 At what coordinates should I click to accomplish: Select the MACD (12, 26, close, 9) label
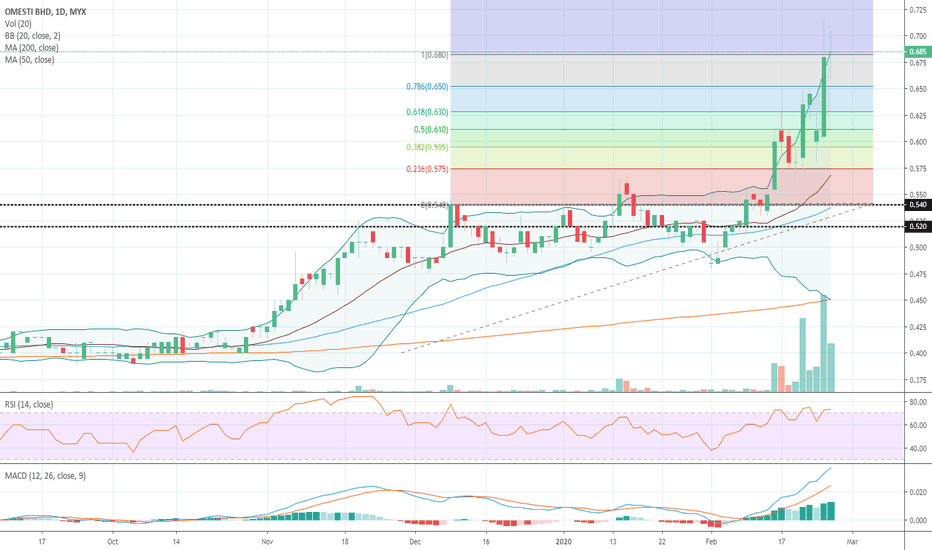[45, 476]
